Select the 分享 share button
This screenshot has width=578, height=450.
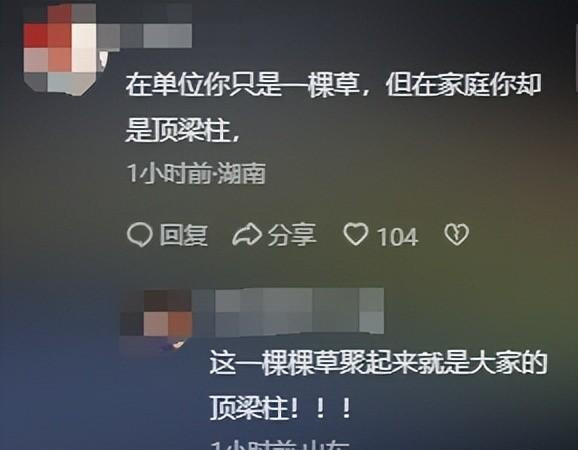click(292, 235)
